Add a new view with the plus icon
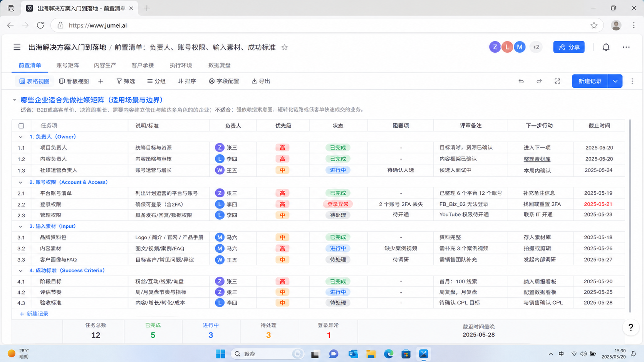Viewport: 644px width, 362px height. coord(101,81)
